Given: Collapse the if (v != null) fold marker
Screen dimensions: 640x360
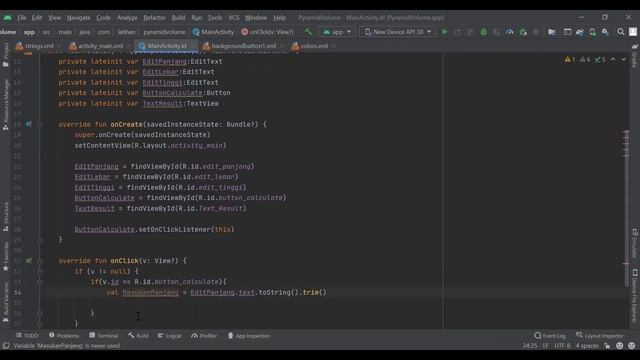Looking at the screenshot, I should 40,271.
